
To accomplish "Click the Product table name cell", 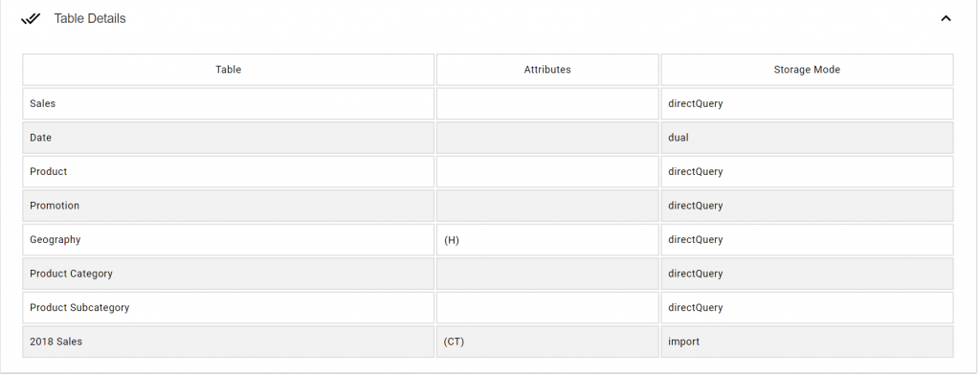I will [x=228, y=172].
